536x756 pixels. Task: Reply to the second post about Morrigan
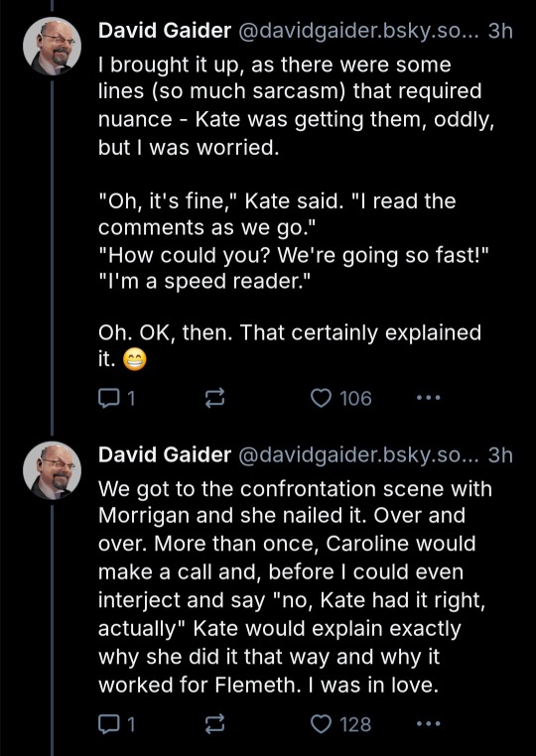click(x=106, y=723)
